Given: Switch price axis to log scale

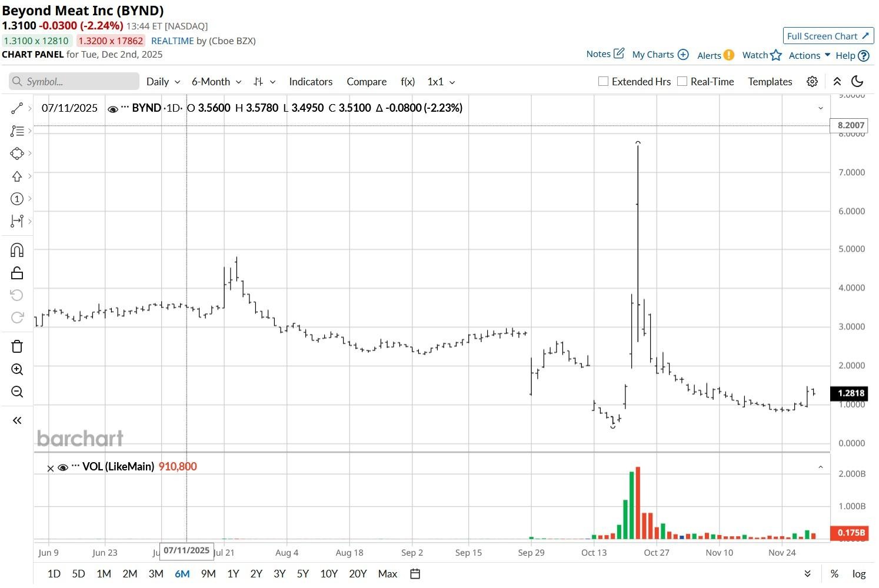Looking at the screenshot, I should click(x=859, y=574).
